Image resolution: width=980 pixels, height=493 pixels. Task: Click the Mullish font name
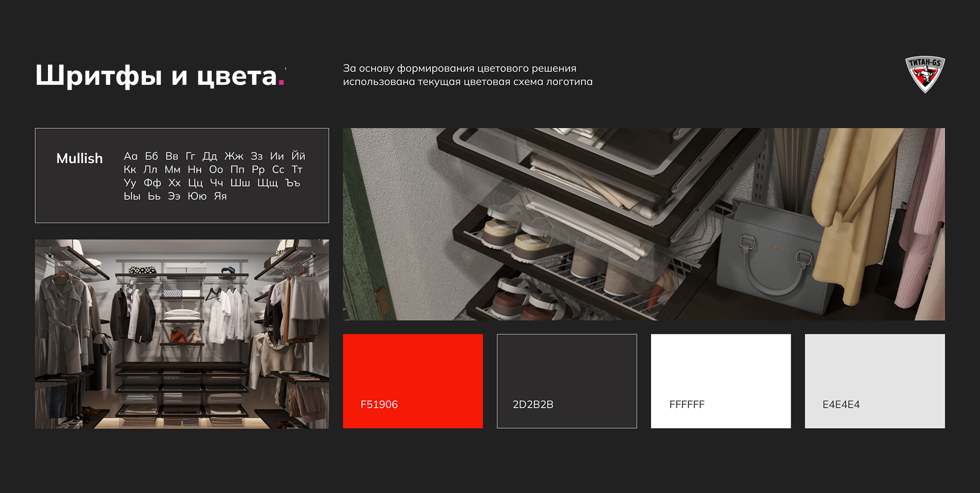(80, 158)
